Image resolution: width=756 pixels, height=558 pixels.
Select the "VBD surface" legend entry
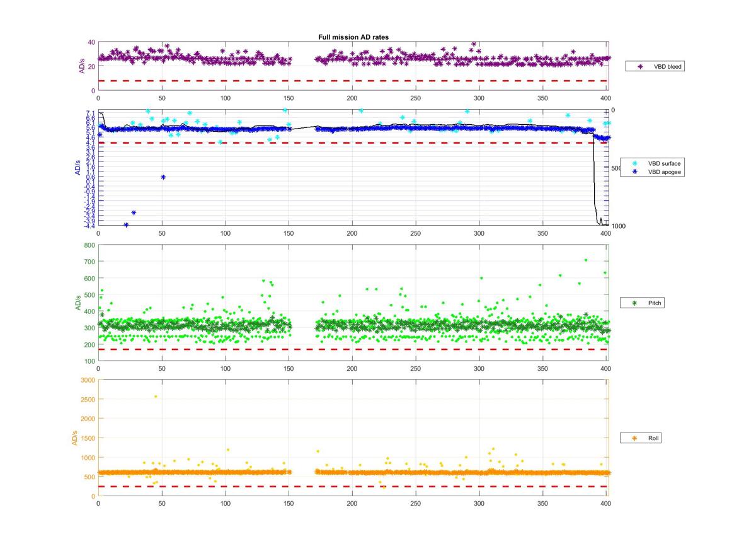[x=652, y=163]
